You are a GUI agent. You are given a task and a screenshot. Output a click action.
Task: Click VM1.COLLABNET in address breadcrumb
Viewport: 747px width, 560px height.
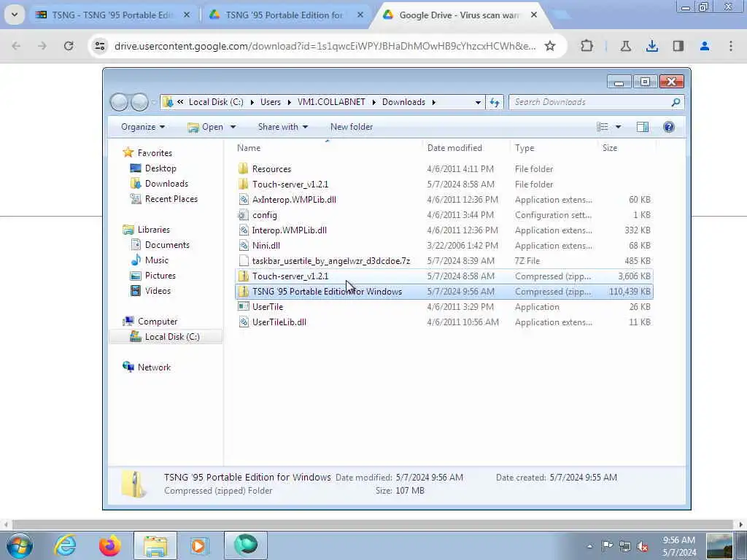pos(331,102)
